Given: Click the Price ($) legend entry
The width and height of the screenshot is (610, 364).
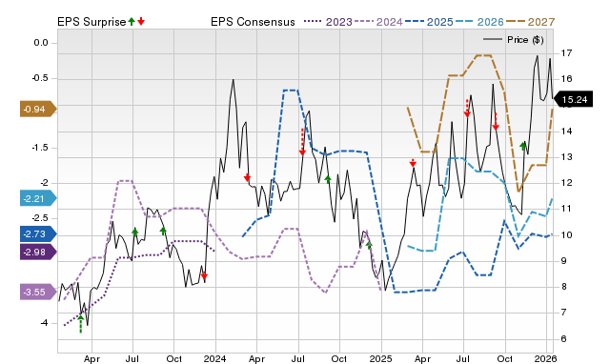Looking at the screenshot, I should click(x=514, y=40).
